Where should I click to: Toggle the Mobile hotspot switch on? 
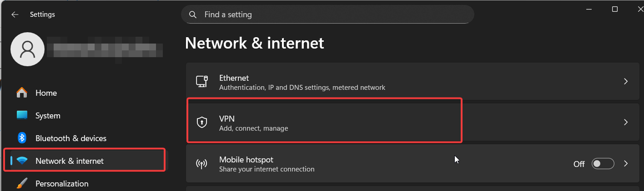pyautogui.click(x=603, y=164)
